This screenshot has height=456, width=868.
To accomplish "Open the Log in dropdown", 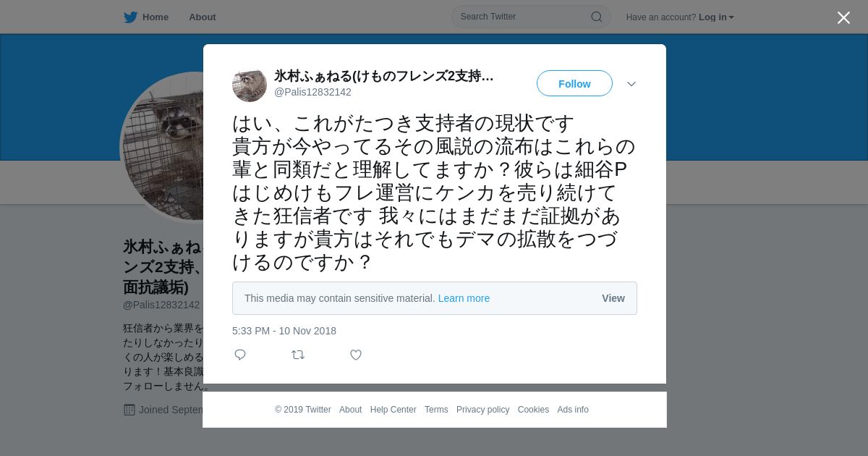I will (716, 17).
